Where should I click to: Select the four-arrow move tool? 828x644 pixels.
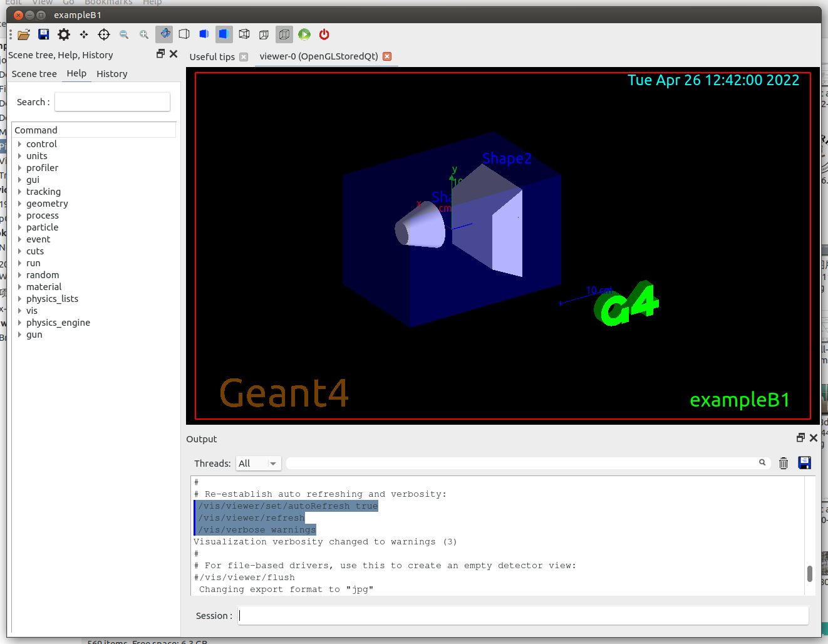(x=84, y=34)
